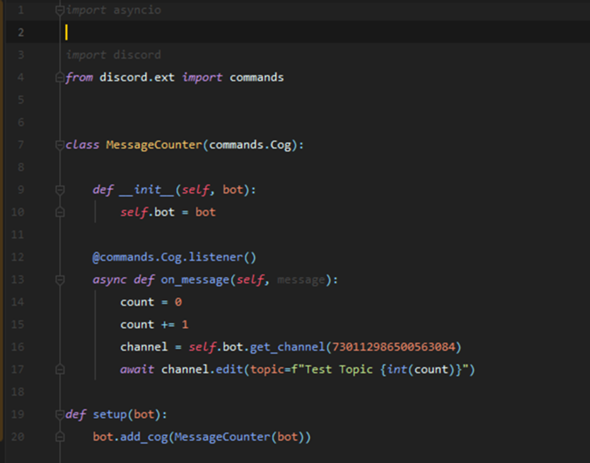The image size is (590, 463).
Task: Collapse the import block fold marker on line 1
Action: tap(60, 10)
